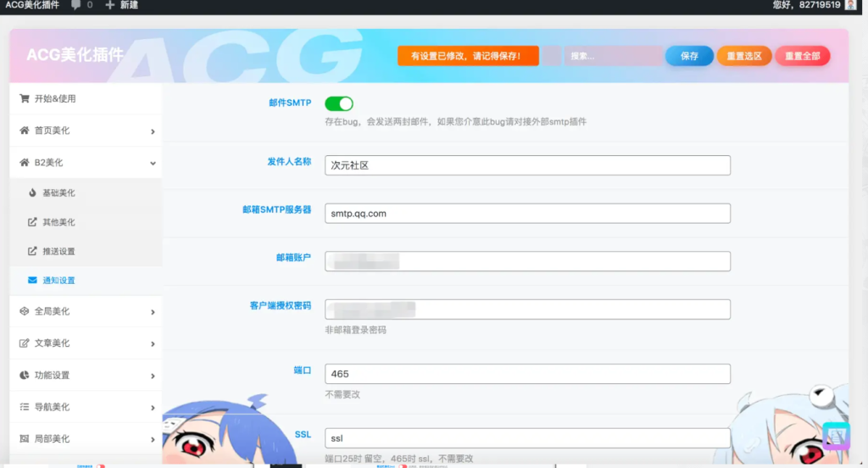868x468 pixels.
Task: Click the SSL field containing ssl
Action: (x=527, y=438)
